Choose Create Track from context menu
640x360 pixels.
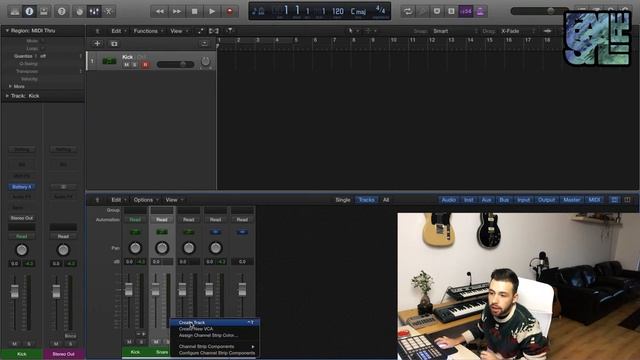click(x=215, y=322)
